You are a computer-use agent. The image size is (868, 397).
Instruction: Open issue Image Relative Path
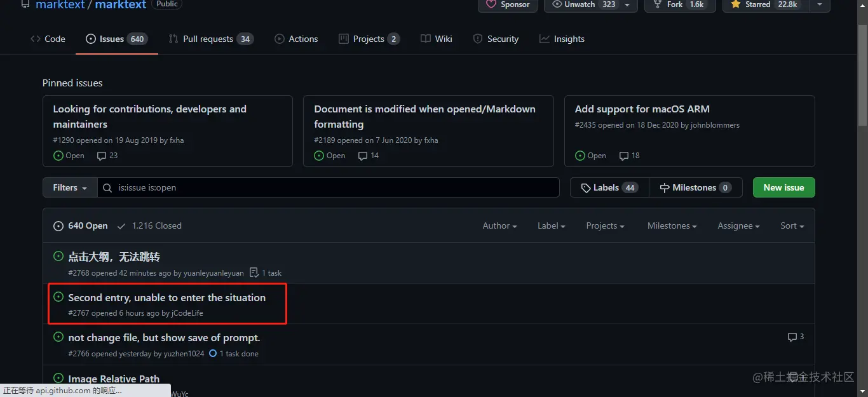[114, 379]
